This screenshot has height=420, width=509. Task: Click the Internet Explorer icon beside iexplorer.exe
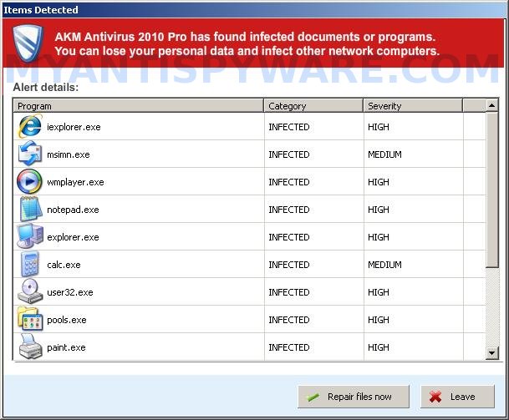(x=30, y=126)
